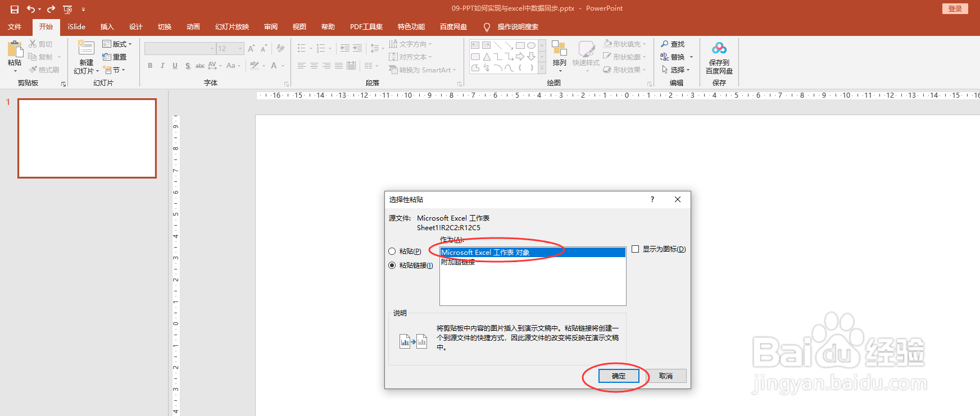This screenshot has height=416, width=980.
Task: Open the Layout dropdown
Action: coord(117,44)
